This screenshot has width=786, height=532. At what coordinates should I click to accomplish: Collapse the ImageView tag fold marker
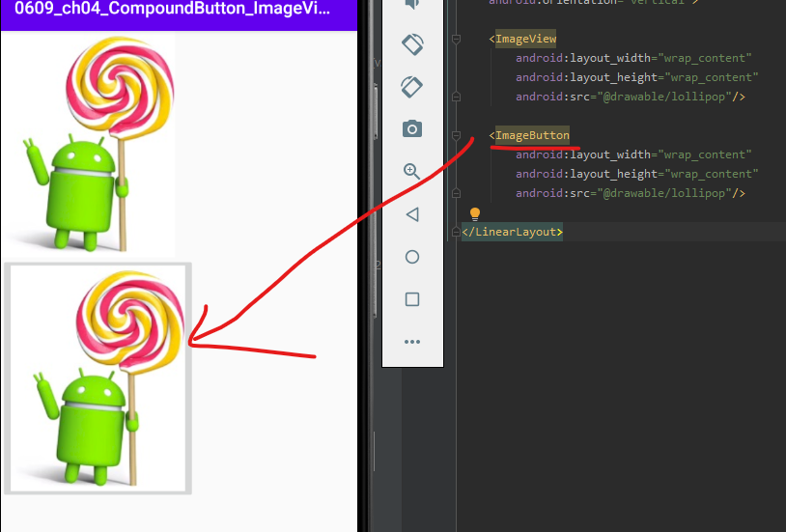coord(456,40)
